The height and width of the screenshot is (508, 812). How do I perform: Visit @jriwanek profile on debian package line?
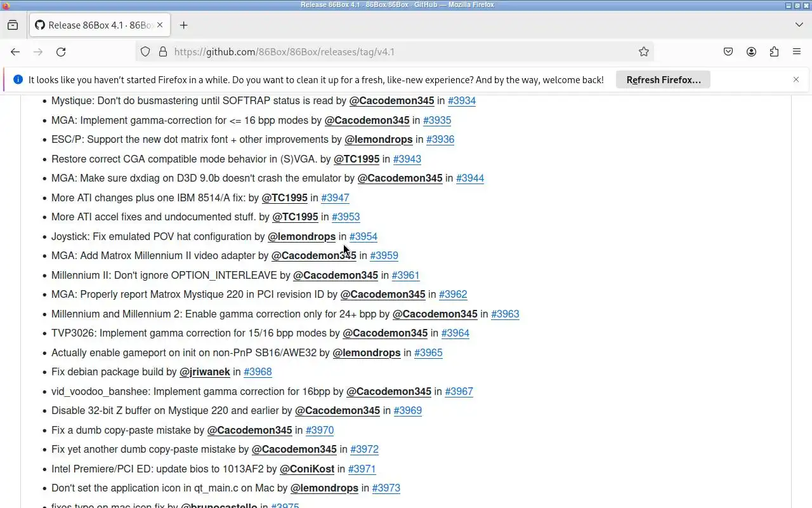pyautogui.click(x=205, y=372)
